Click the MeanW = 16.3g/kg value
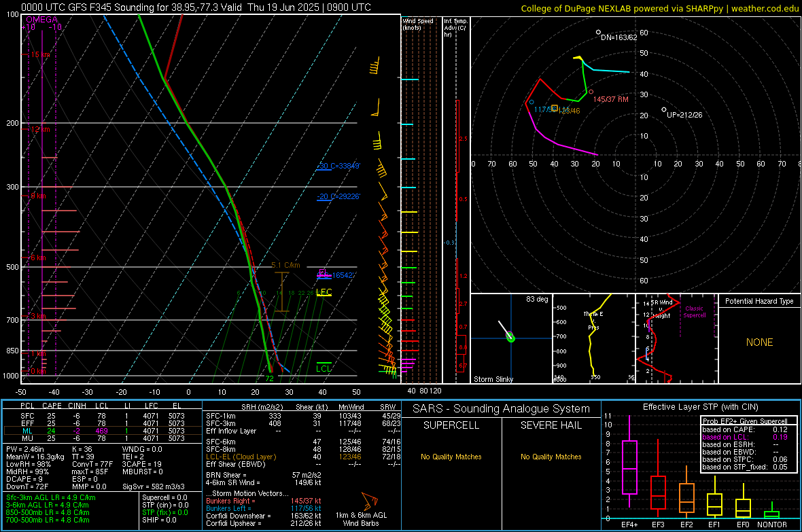 point(35,457)
